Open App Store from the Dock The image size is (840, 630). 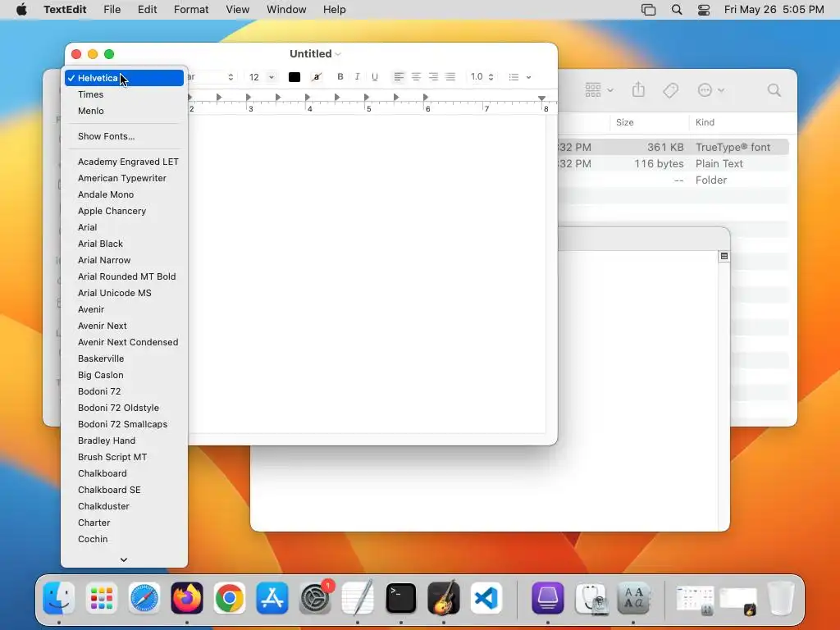272,598
